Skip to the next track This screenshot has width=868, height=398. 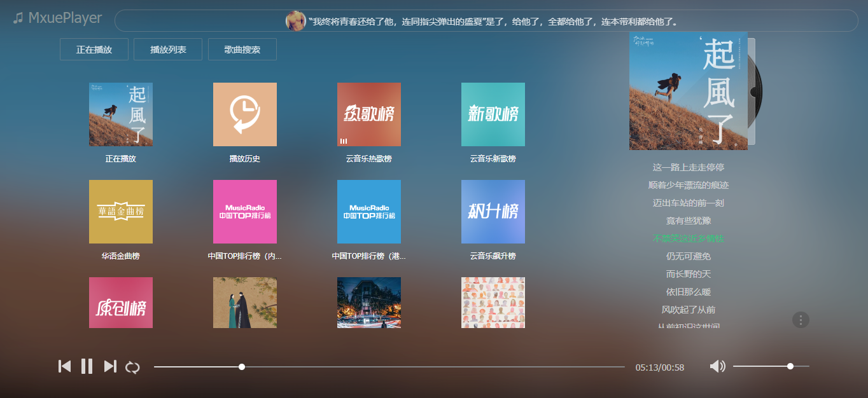coord(110,366)
